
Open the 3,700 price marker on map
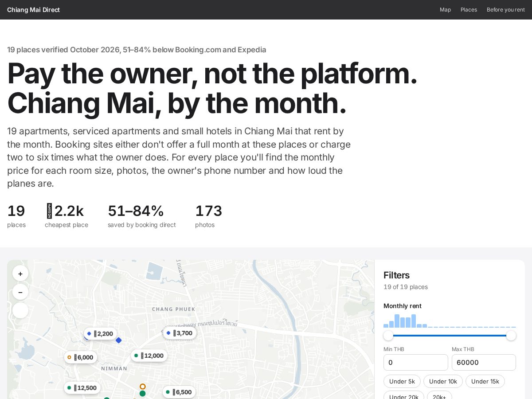tap(180, 333)
